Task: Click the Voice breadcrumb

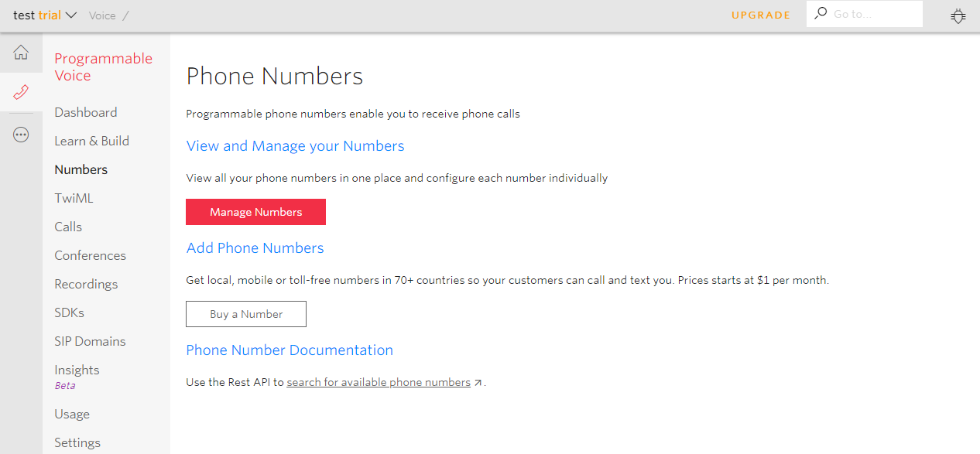Action: 102,15
